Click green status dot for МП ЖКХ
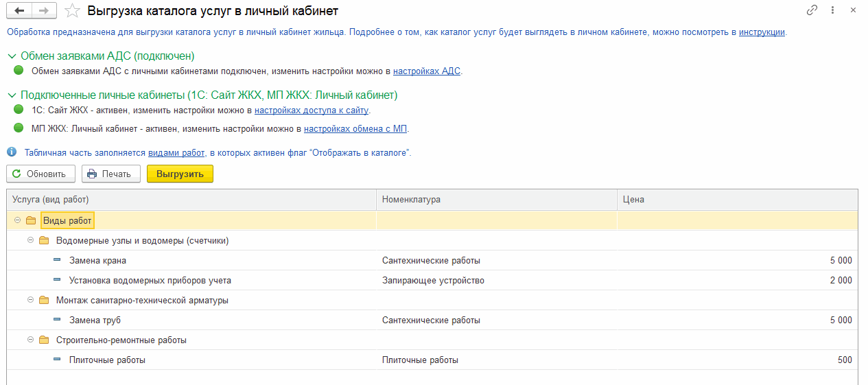 (x=19, y=128)
